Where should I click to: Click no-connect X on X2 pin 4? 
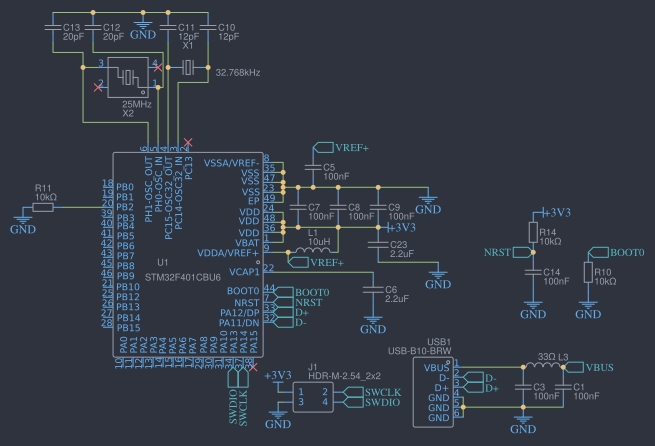[x=158, y=67]
